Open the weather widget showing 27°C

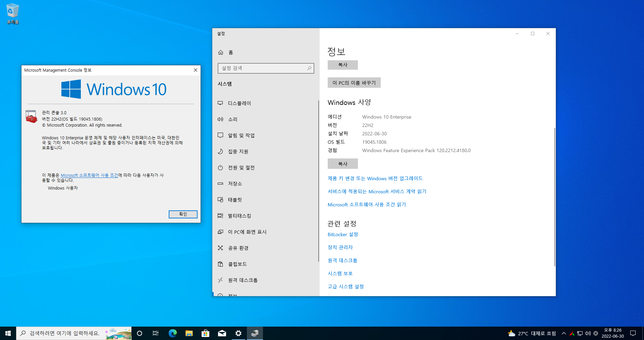(532, 333)
